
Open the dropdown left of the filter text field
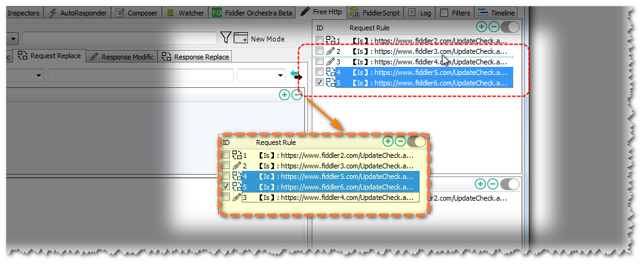tap(13, 39)
